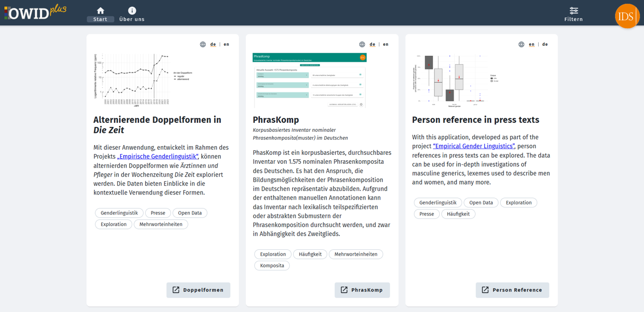The width and height of the screenshot is (644, 312).
Task: Open the Über uns info page
Action: tap(132, 14)
